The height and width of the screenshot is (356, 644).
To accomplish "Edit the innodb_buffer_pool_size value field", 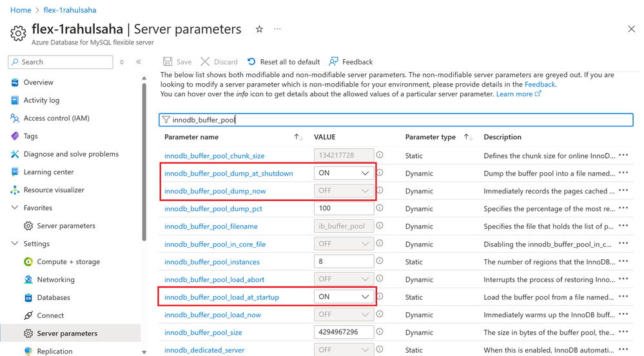I will pyautogui.click(x=344, y=332).
